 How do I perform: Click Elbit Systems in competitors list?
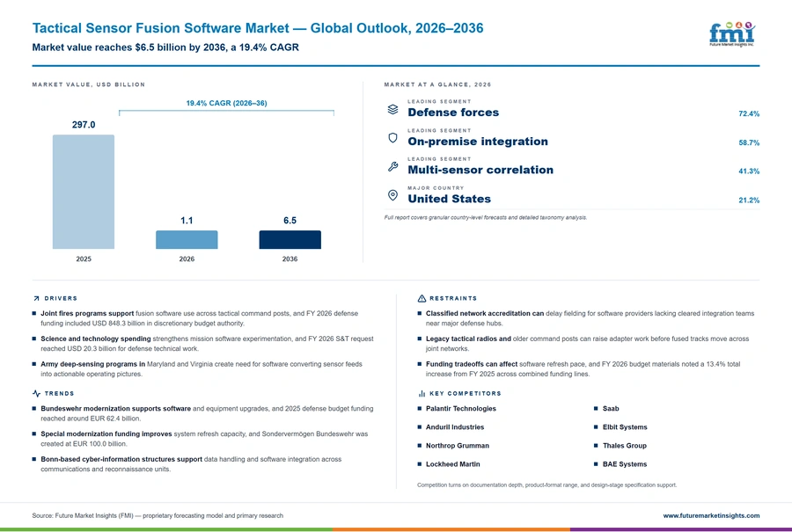tap(625, 427)
